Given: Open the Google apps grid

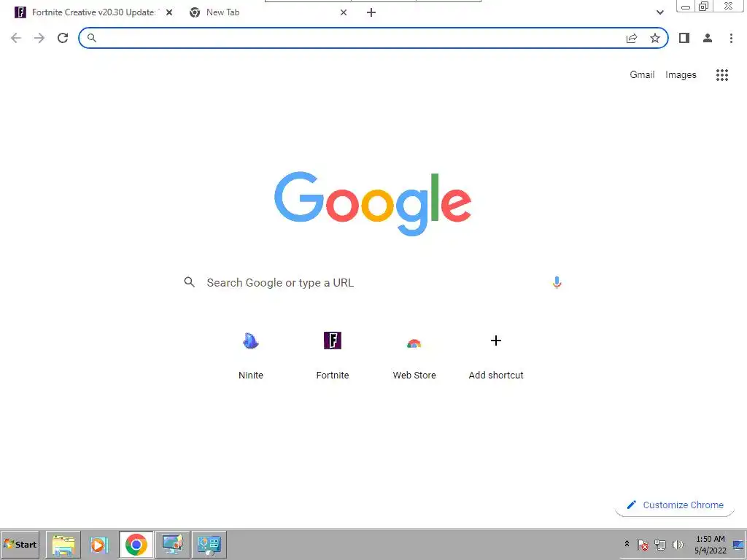Looking at the screenshot, I should 722,75.
